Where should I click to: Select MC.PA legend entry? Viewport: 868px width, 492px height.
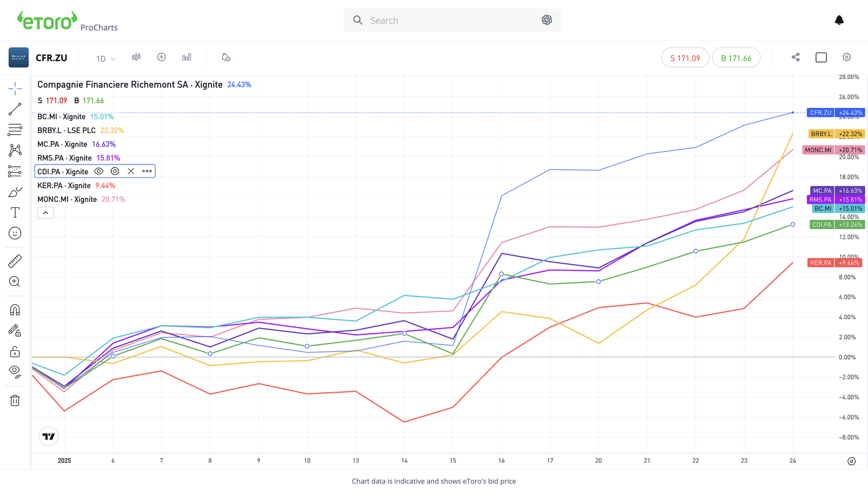pyautogui.click(x=62, y=144)
